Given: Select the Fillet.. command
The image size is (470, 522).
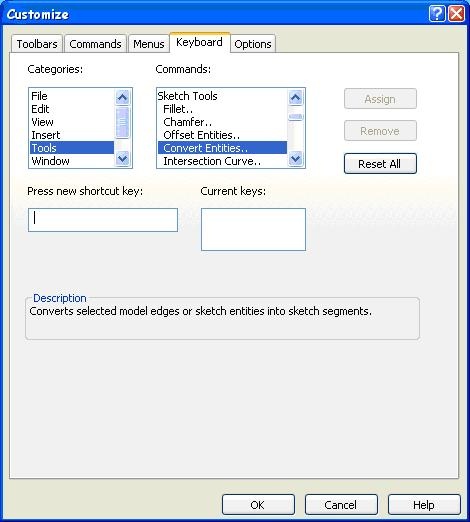Looking at the screenshot, I should pos(222,109).
